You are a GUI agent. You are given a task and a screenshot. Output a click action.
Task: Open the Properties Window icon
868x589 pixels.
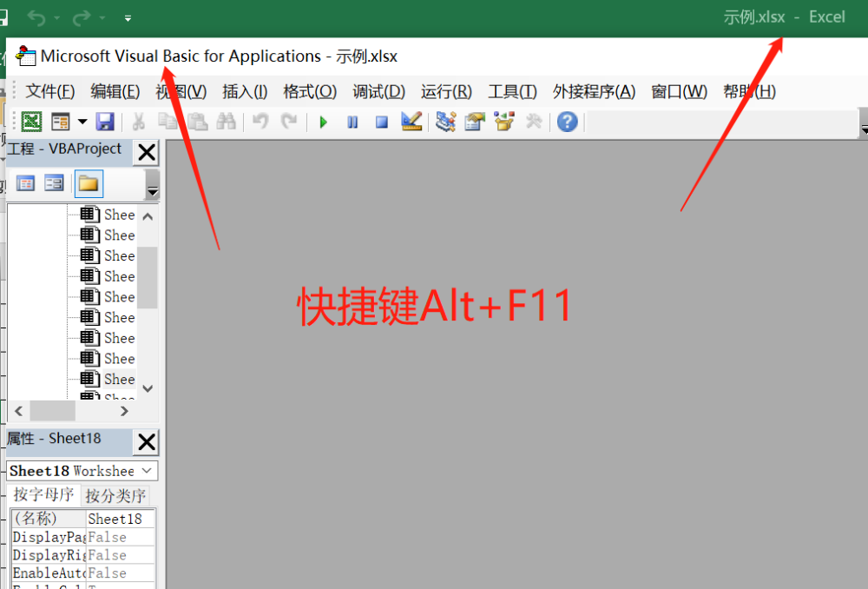(x=475, y=122)
